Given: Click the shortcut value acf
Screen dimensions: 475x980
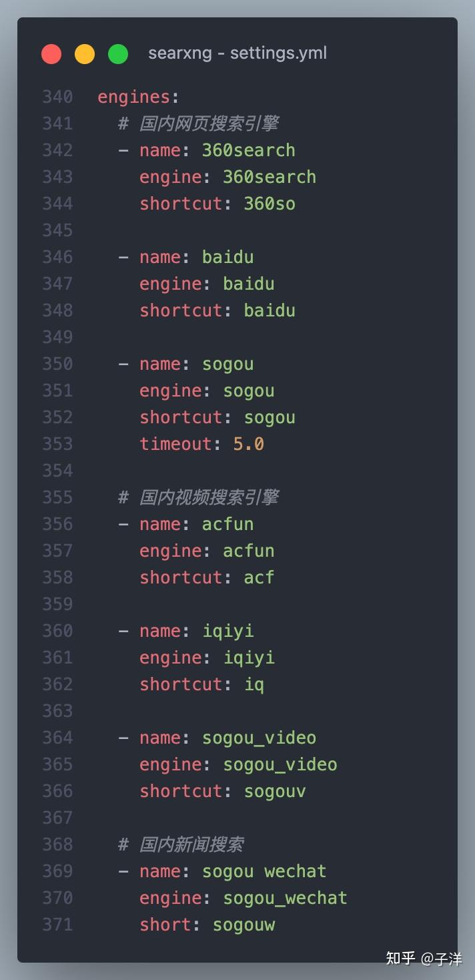Looking at the screenshot, I should pos(259,577).
